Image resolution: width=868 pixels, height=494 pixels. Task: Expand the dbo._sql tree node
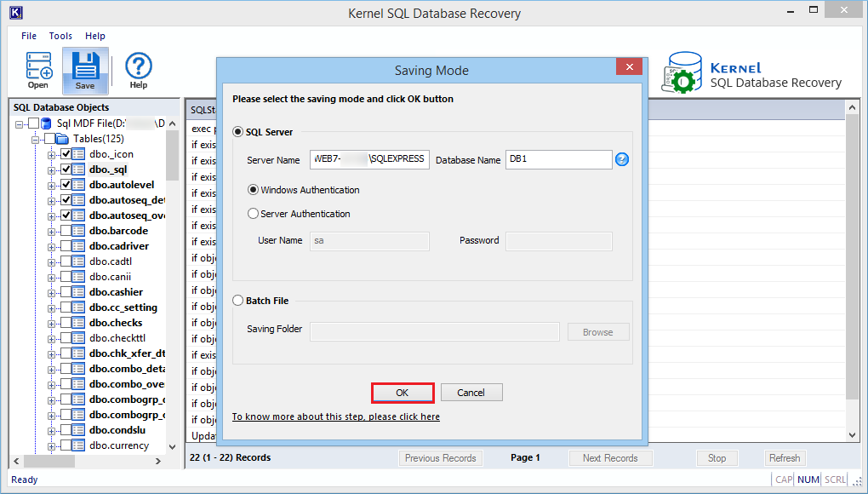tap(51, 170)
